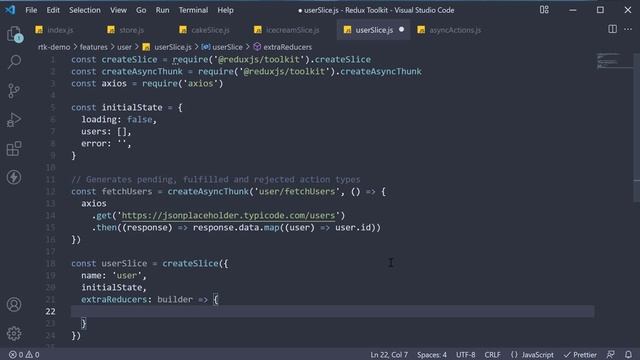The image size is (640, 360).
Task: Open the Terminal menu
Action: (193, 10)
